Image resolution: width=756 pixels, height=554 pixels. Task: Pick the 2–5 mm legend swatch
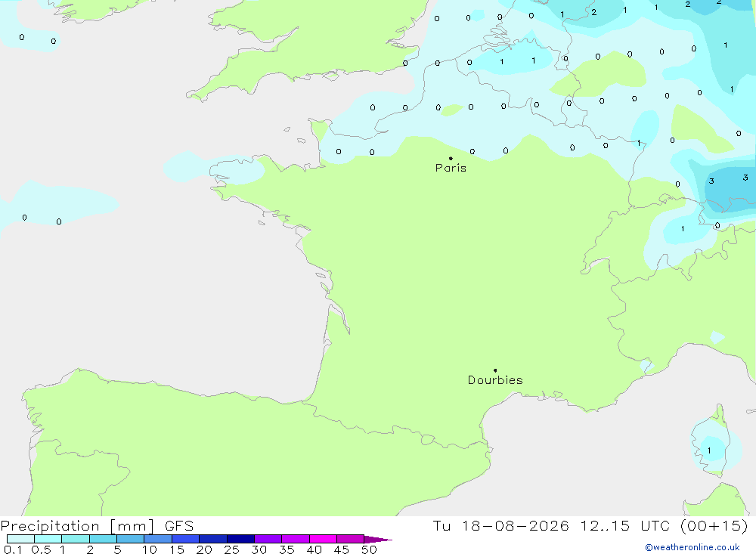103,539
